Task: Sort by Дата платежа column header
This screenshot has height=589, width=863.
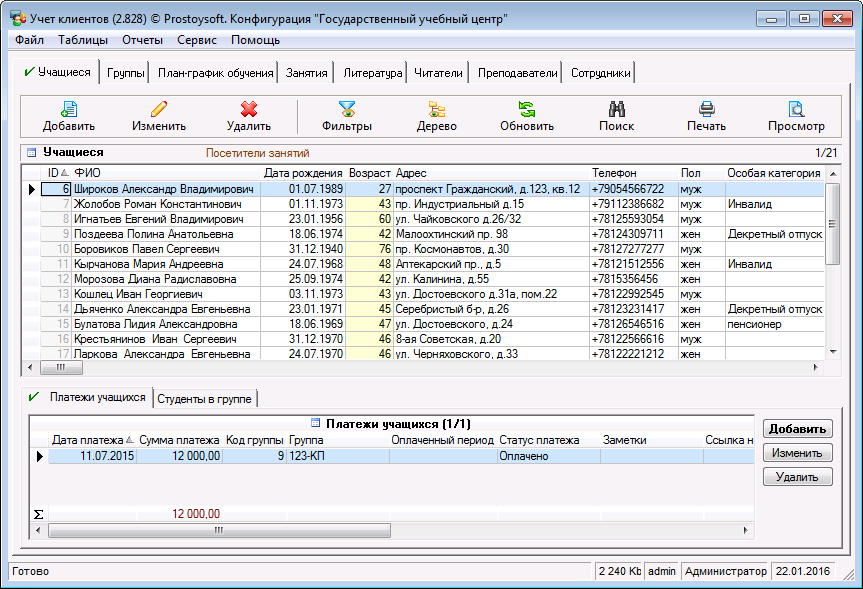Action: click(x=88, y=440)
